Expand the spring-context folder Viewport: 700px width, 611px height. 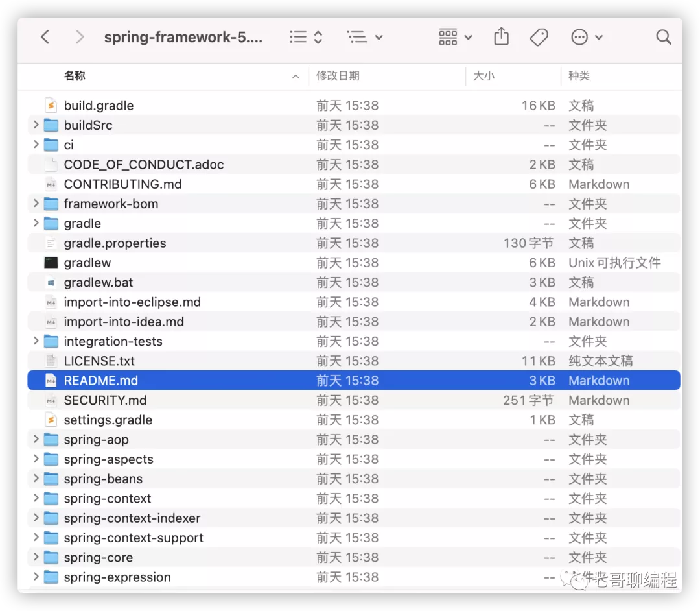[36, 498]
